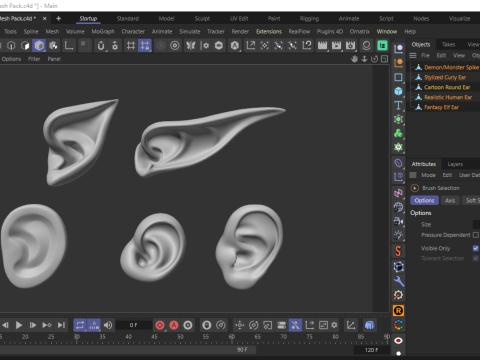Image resolution: width=480 pixels, height=360 pixels.
Task: Click the blue wrench icon in palette
Action: [398, 281]
